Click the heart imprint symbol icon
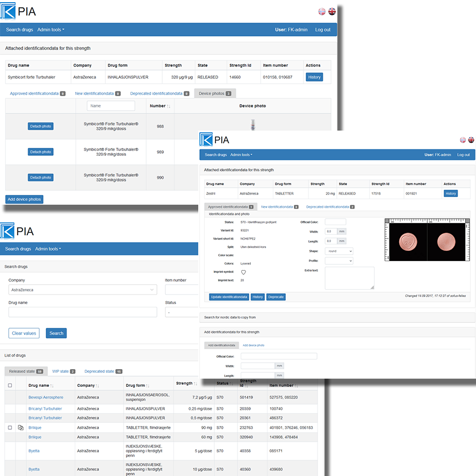This screenshot has height=476, width=476. click(243, 272)
